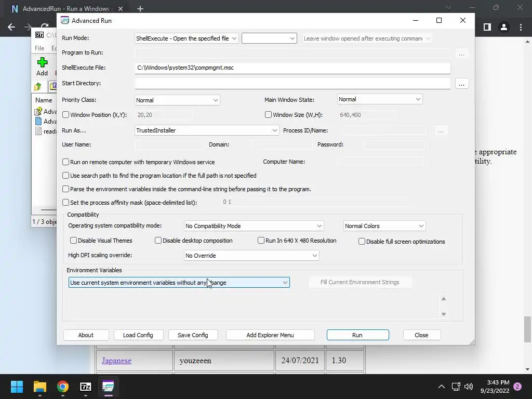532x399 pixels.
Task: Open Chrome three-dot menu
Action: [521, 27]
